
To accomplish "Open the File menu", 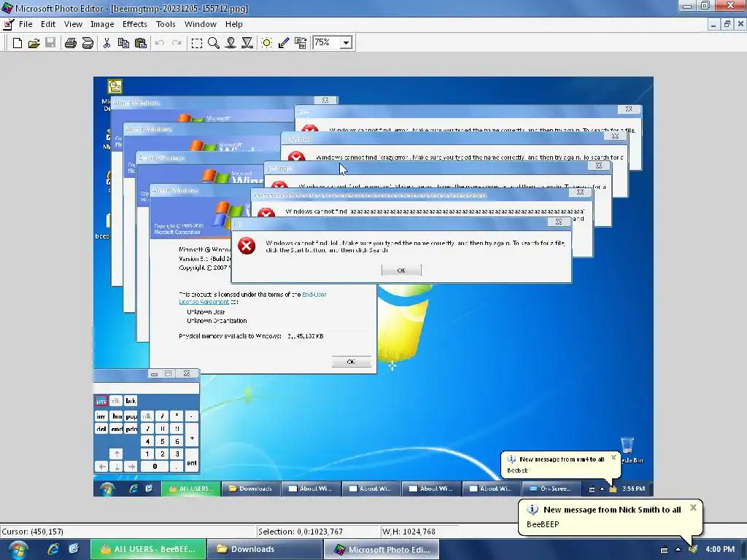I will [x=26, y=24].
